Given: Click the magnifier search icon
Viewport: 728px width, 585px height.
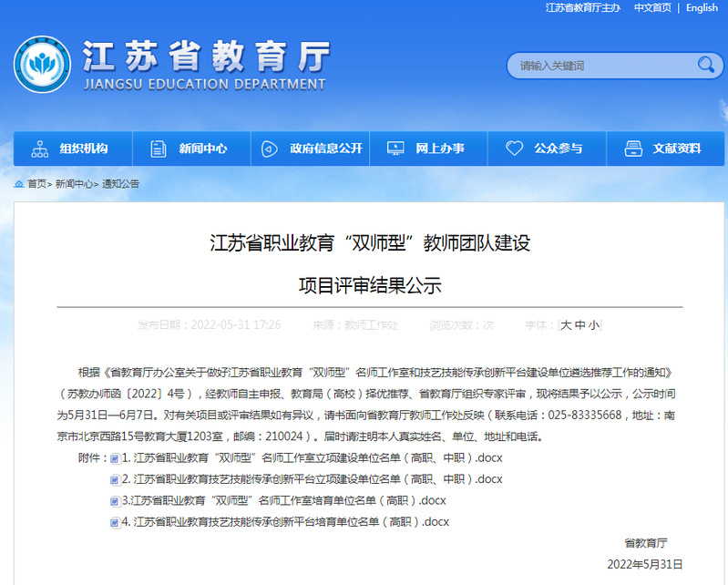Looking at the screenshot, I should tap(704, 65).
